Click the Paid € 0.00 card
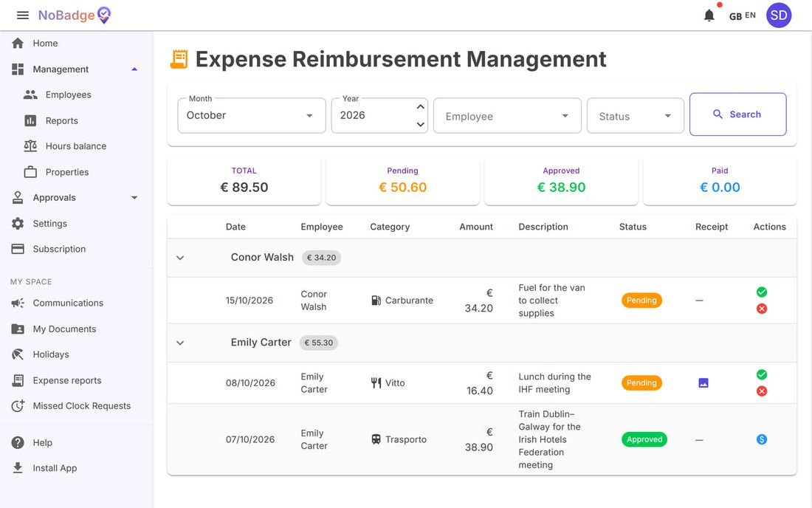The width and height of the screenshot is (812, 508). tap(719, 181)
